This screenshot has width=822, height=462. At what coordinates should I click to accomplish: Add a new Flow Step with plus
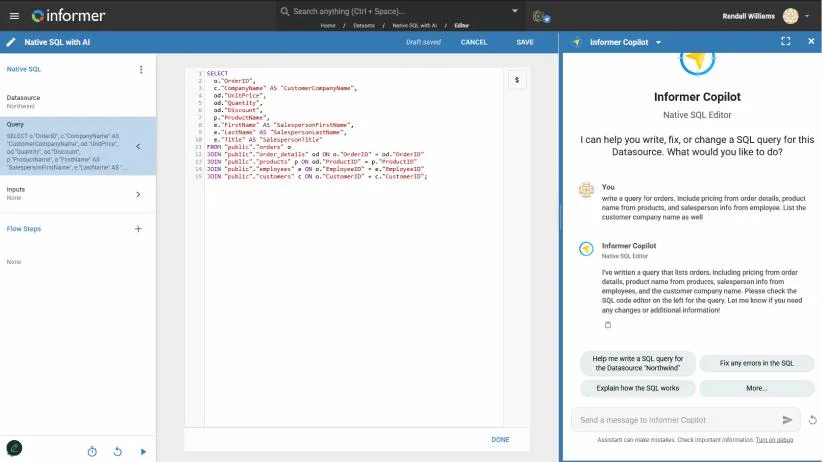(x=138, y=229)
